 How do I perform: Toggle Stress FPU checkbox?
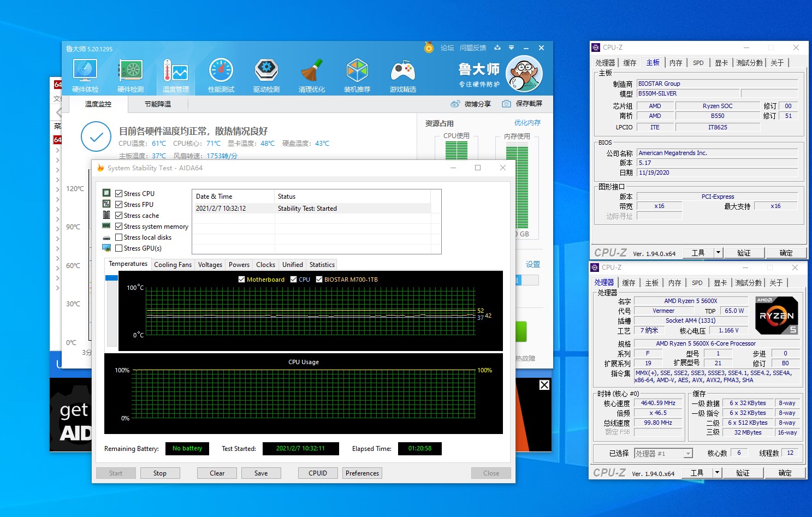(118, 204)
